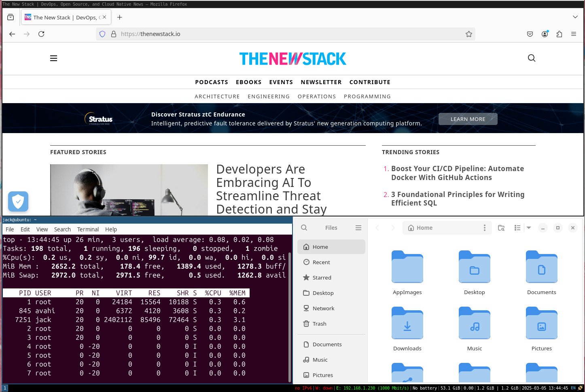Click search-in-folder icon in Files toolbar

(501, 228)
